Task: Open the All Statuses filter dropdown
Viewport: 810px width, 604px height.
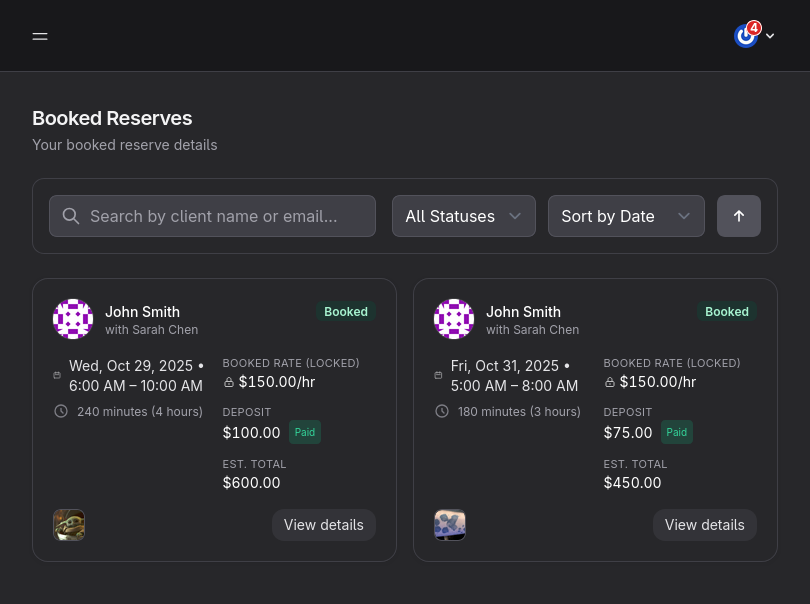Action: pos(463,216)
